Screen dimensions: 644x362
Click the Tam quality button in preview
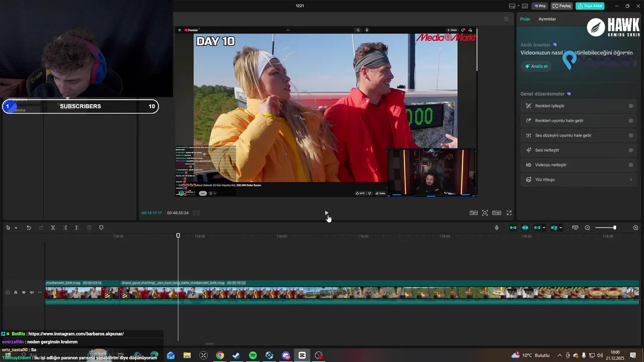[473, 213]
